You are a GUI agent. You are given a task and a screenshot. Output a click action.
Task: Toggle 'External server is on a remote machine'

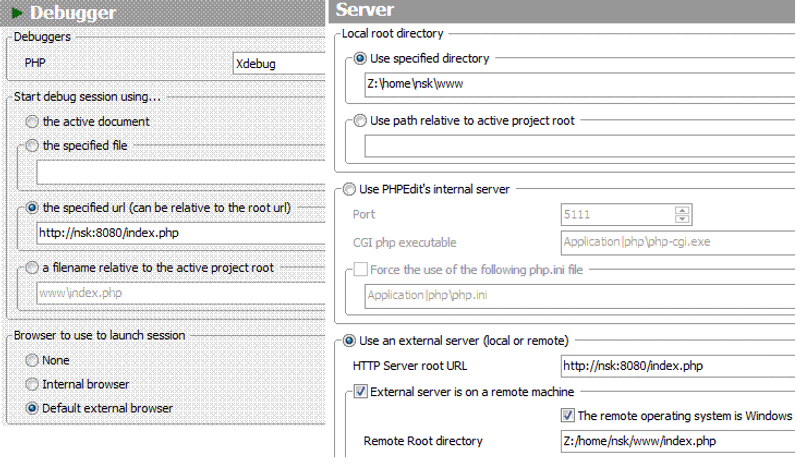click(361, 392)
